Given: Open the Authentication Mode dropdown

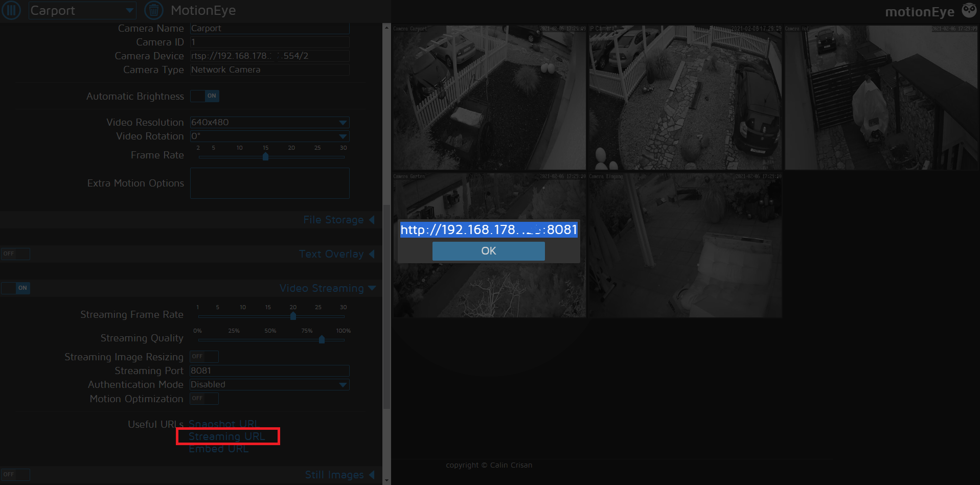Looking at the screenshot, I should 270,385.
